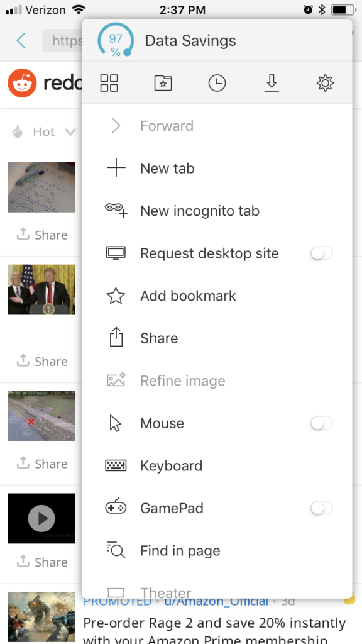
Task: Toggle Request desktop site switch
Action: (x=321, y=253)
